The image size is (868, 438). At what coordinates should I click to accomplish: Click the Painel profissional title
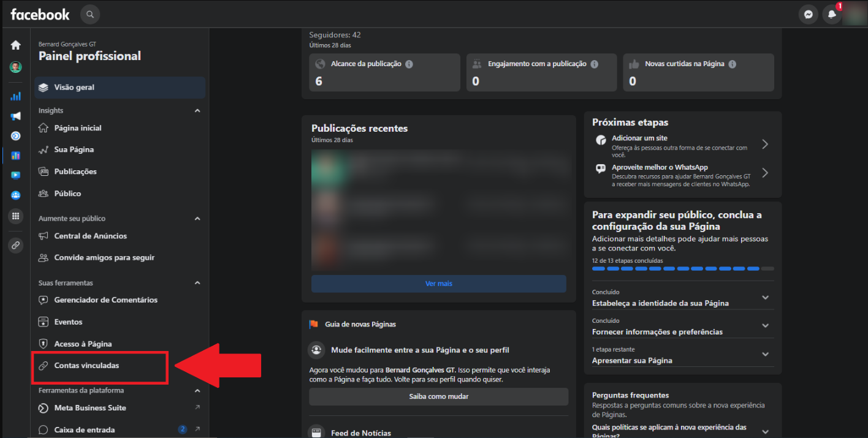90,56
